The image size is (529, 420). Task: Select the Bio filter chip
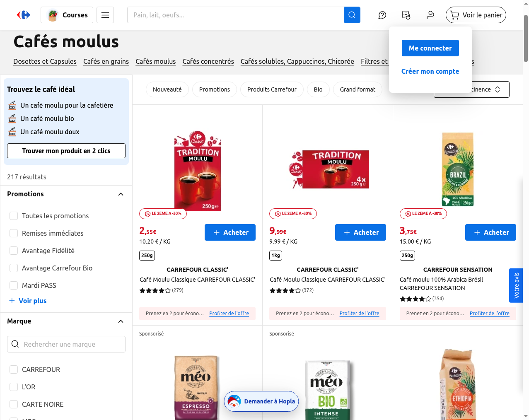pyautogui.click(x=318, y=89)
